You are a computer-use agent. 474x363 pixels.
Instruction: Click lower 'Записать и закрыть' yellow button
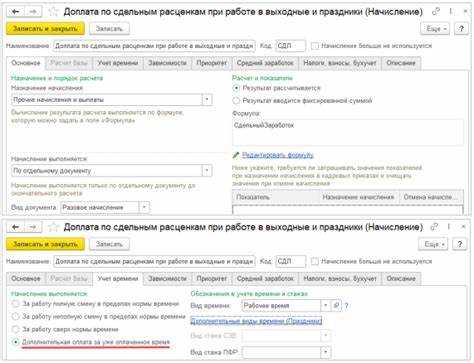pyautogui.click(x=45, y=244)
